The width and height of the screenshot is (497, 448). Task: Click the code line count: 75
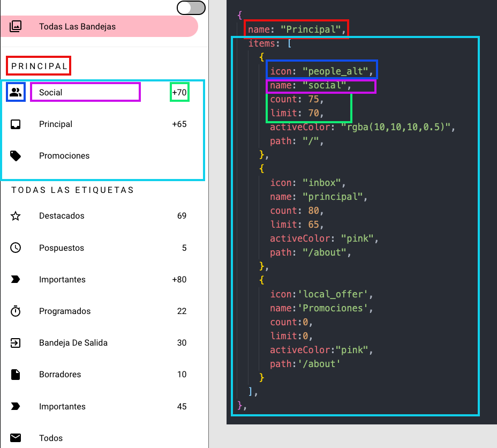(x=296, y=99)
